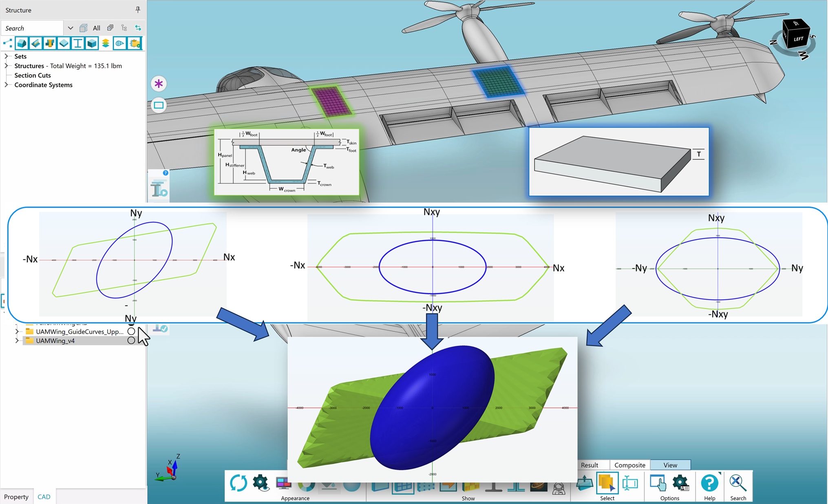The width and height of the screenshot is (828, 504).
Task: Click the astronaut icon in Show group
Action: click(x=559, y=488)
